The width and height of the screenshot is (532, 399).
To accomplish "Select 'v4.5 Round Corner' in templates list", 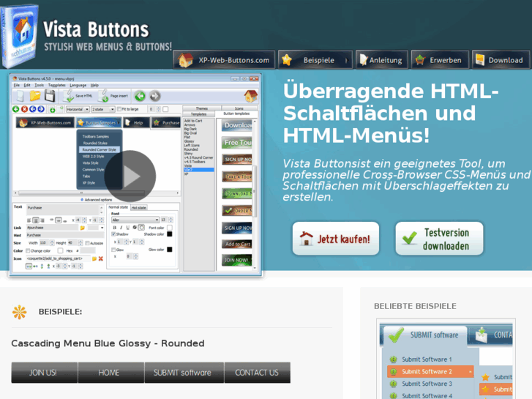I will point(199,157).
